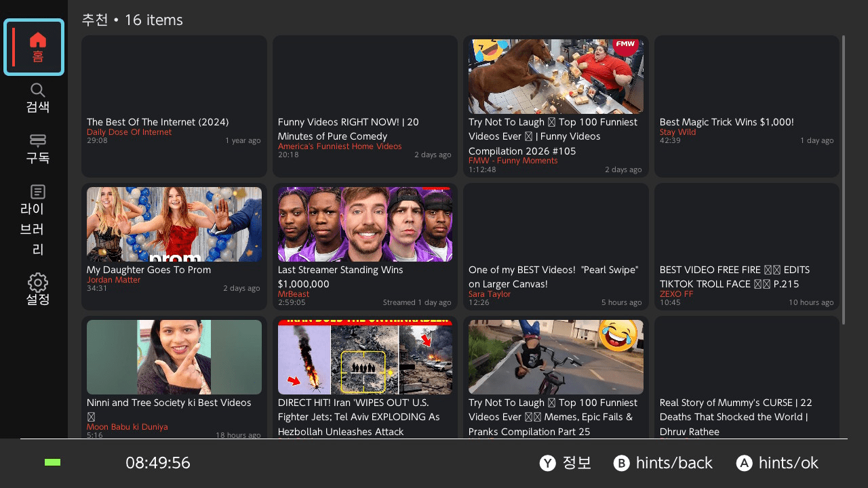Image resolution: width=868 pixels, height=488 pixels.
Task: Select the Home icon in the sidebar
Action: pyautogui.click(x=38, y=40)
